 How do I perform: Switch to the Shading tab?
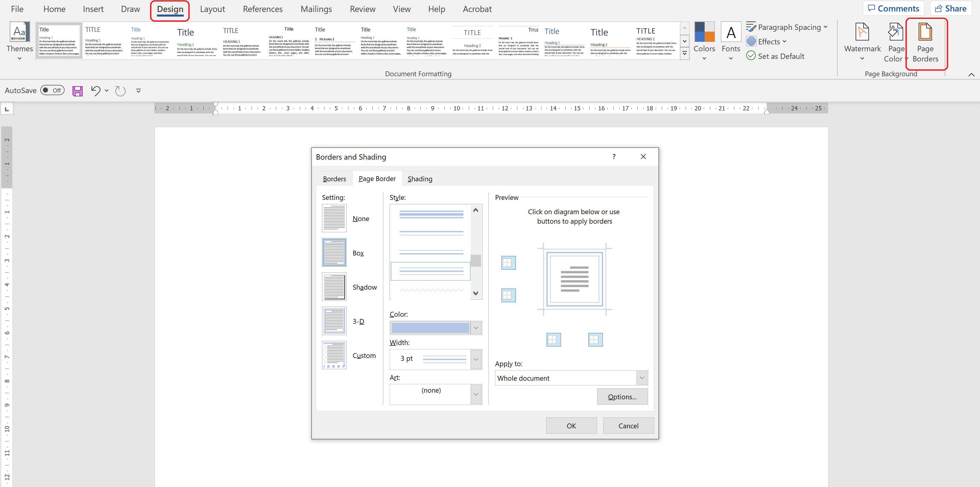tap(420, 179)
